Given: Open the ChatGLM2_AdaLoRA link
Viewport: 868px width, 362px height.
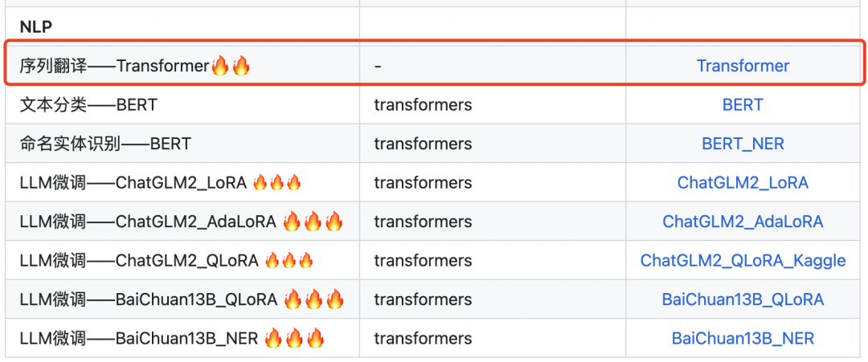Looking at the screenshot, I should [x=743, y=222].
